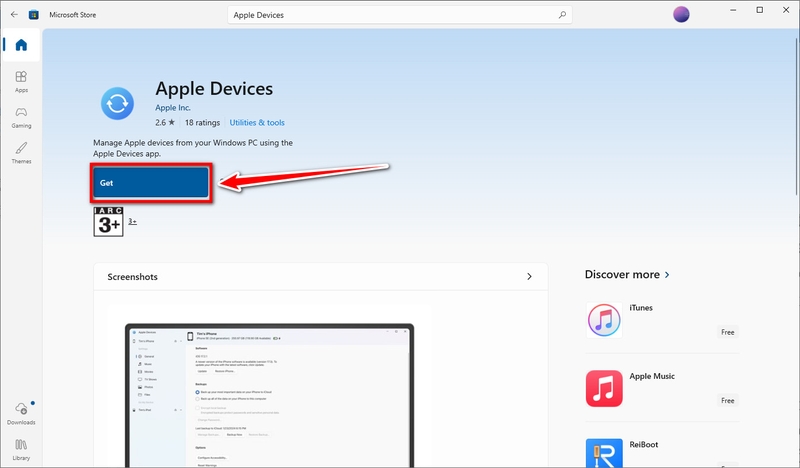Click the IARC 3+ rating badge

tap(108, 221)
